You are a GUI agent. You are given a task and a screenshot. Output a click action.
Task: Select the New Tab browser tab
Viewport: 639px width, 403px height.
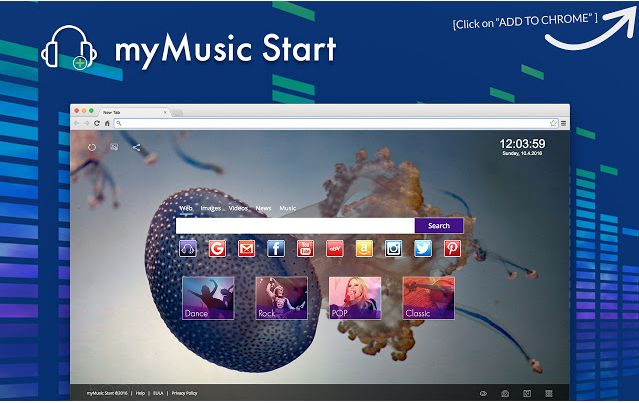(x=134, y=112)
